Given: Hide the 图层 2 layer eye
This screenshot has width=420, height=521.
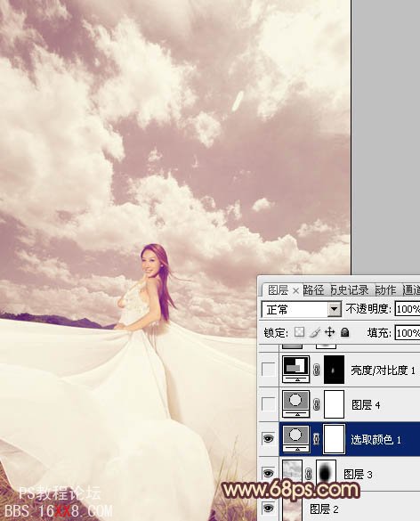Looking at the screenshot, I should click(268, 509).
